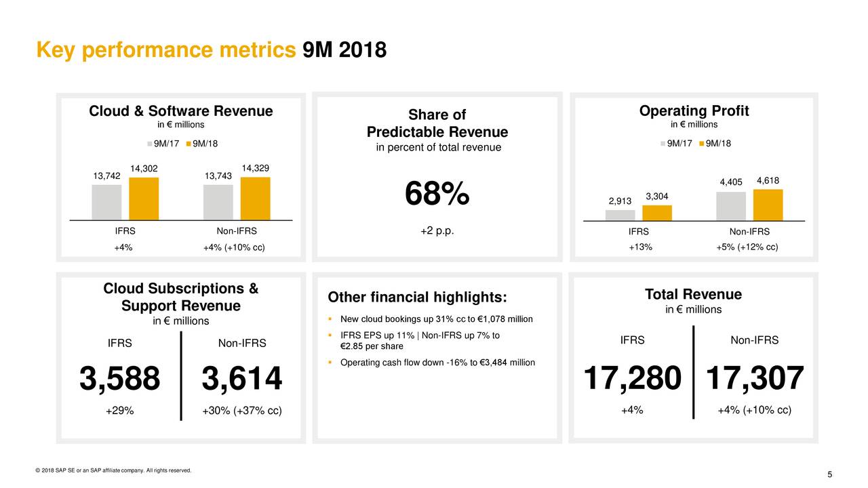The image size is (868, 488).
Task: Click the gray Operating Profit bar labeled 2,913
Action: (620, 215)
